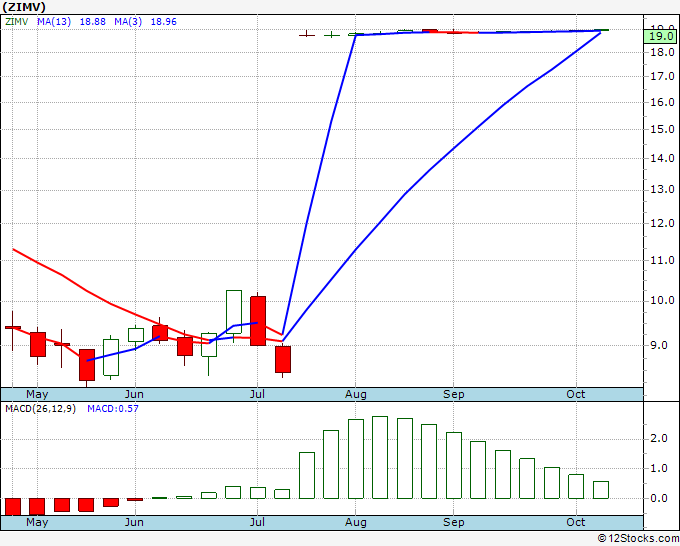Image resolution: width=680 pixels, height=546 pixels.
Task: Click the Jul label on price timeline
Action: coord(257,395)
